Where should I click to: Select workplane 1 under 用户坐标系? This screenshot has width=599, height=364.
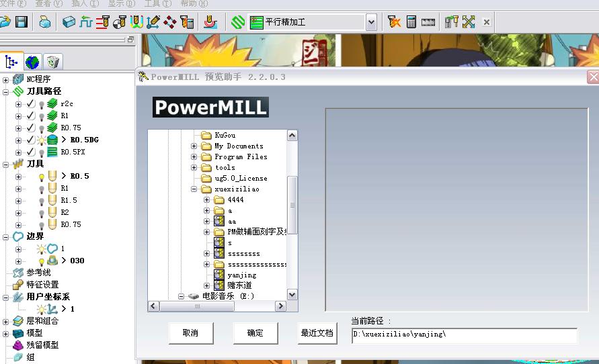72,309
